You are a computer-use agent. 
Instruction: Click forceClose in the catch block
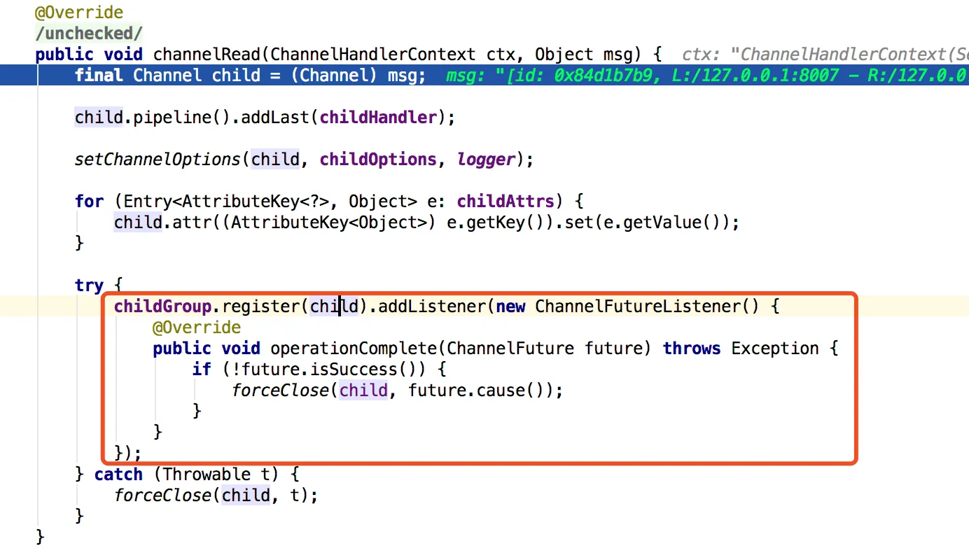[162, 496]
